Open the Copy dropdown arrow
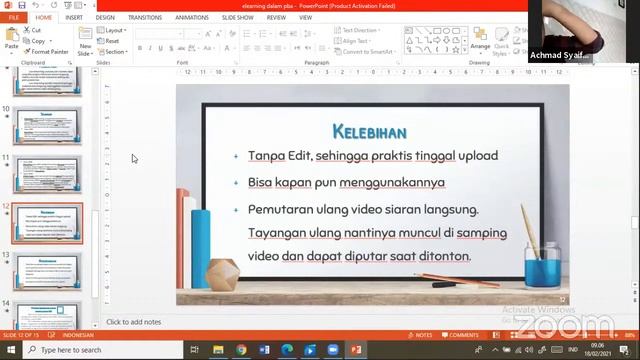640x360 pixels. [x=51, y=41]
